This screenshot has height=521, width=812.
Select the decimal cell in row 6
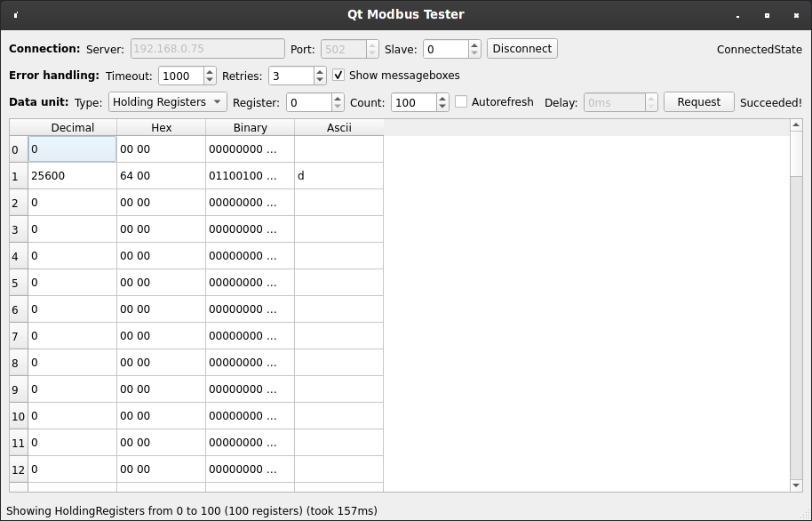click(73, 309)
